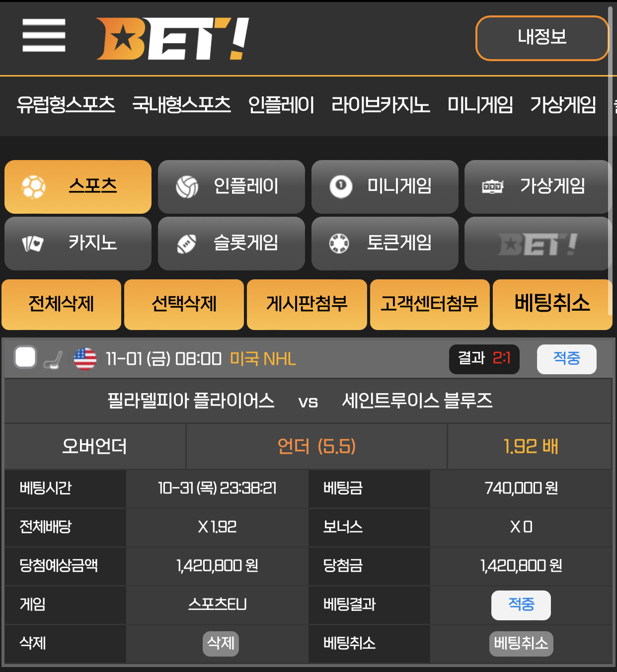
Task: Open the 내정보 account button
Action: (x=542, y=38)
